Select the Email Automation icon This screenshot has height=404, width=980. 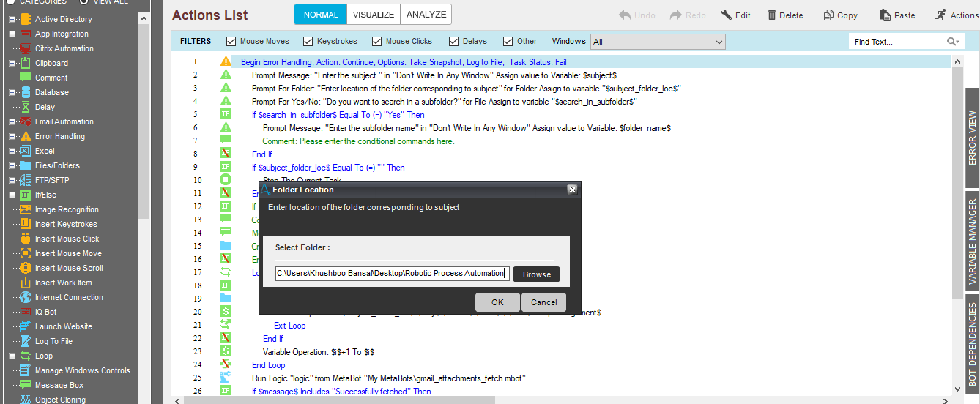[26, 121]
